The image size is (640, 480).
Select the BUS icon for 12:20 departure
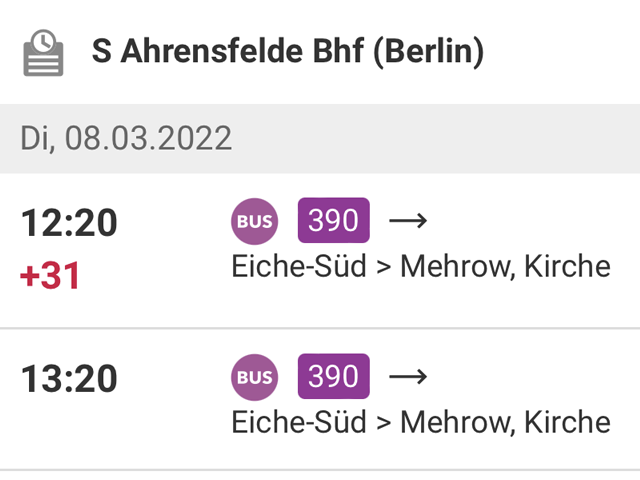point(254,221)
